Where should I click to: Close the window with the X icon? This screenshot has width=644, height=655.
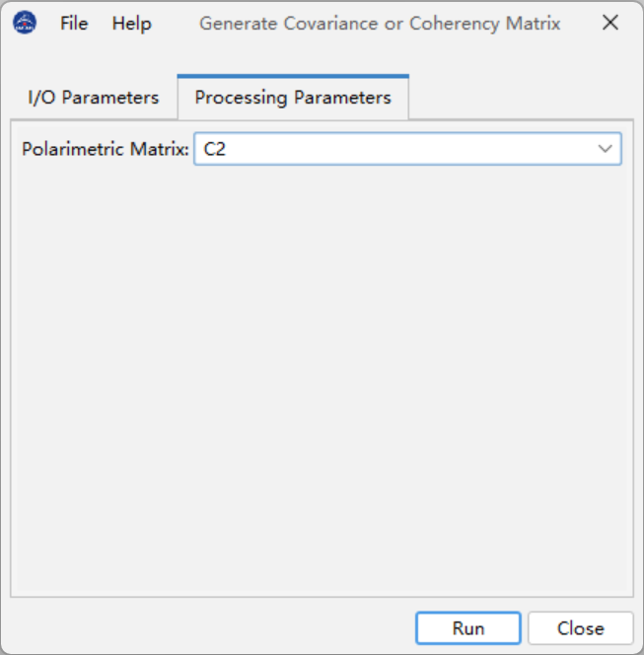click(x=610, y=23)
